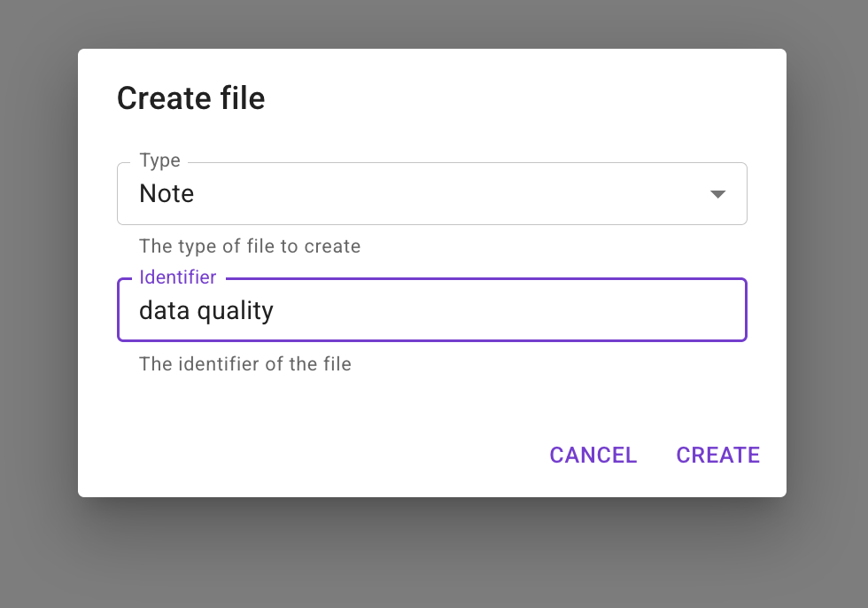The height and width of the screenshot is (608, 868).
Task: Click the text reading data quality
Action: (x=205, y=310)
